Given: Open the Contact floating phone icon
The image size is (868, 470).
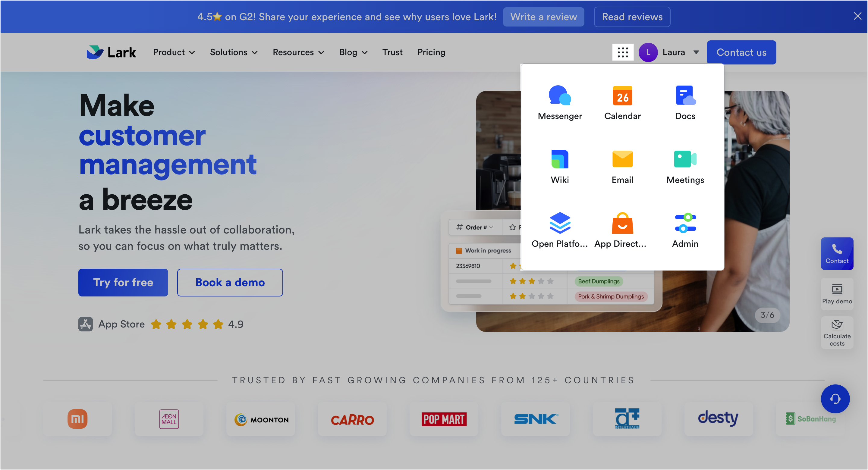Looking at the screenshot, I should (x=837, y=253).
